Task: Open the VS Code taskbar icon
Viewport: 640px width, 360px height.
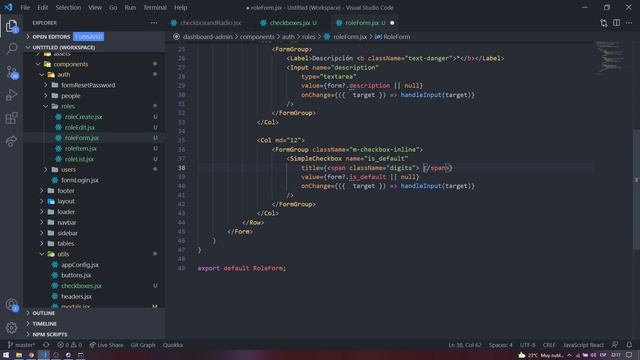Action: coord(44,355)
